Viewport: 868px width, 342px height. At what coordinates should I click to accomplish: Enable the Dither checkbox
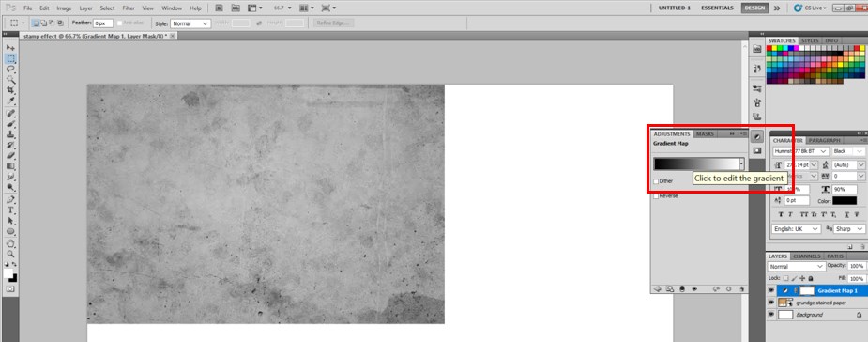coord(657,181)
